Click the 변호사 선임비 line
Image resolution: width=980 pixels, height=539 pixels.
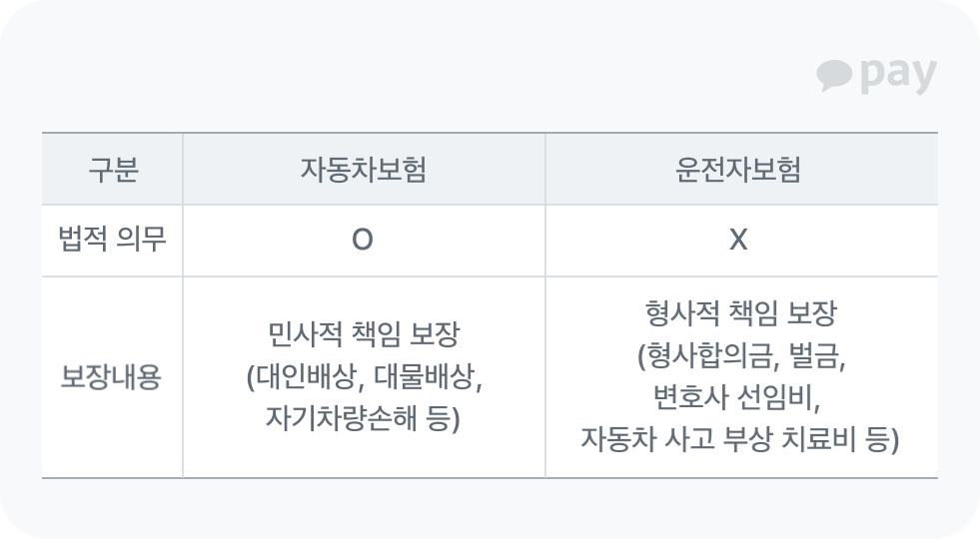click(x=738, y=398)
